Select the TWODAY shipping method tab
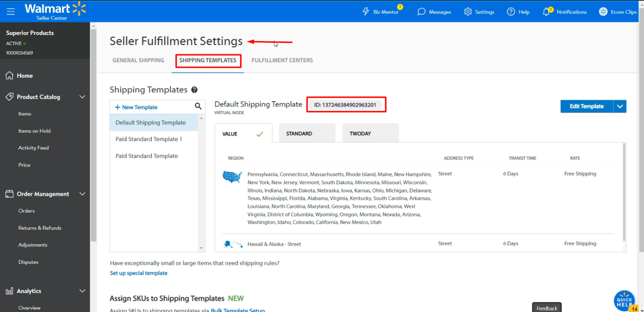The image size is (644, 312). point(371,133)
